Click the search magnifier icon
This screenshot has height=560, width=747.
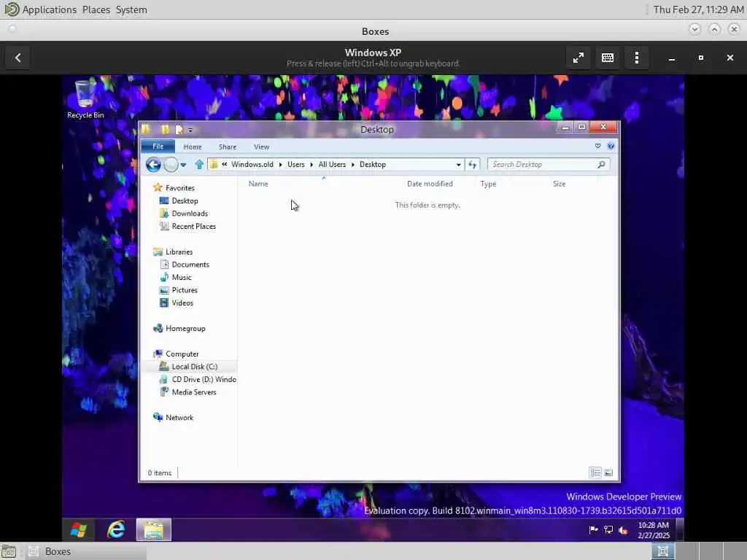coord(601,165)
